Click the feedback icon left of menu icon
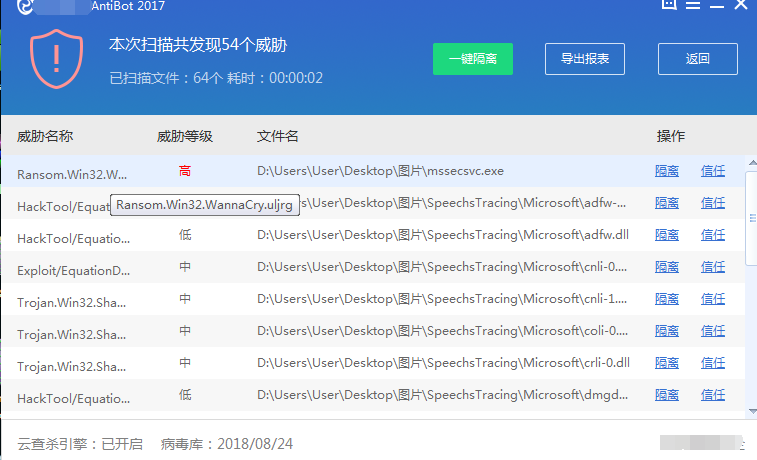The width and height of the screenshot is (757, 460). point(669,4)
